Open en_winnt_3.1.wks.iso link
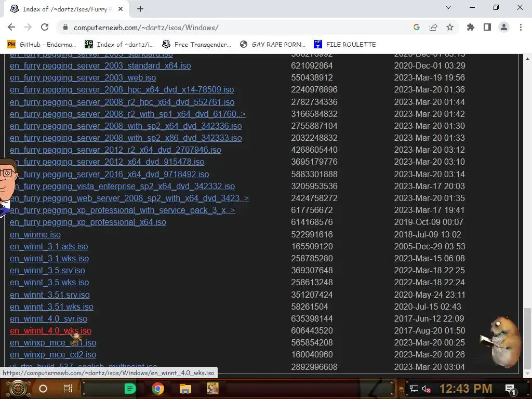This screenshot has width=532, height=399. click(49, 259)
